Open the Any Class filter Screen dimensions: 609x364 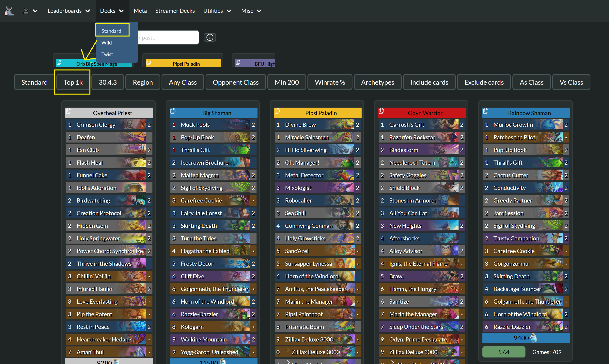(183, 82)
